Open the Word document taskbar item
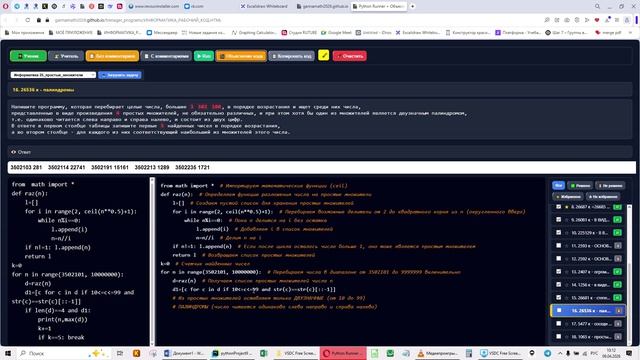 [x=184, y=353]
